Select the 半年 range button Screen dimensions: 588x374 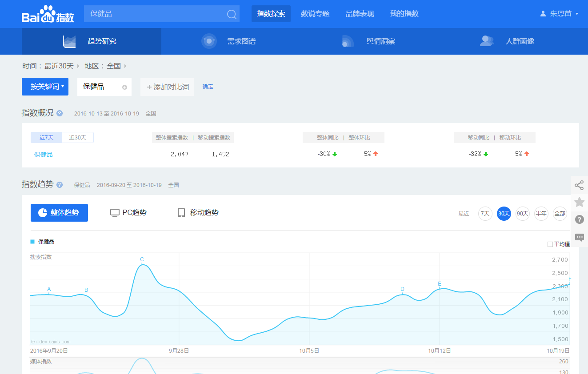[541, 214]
